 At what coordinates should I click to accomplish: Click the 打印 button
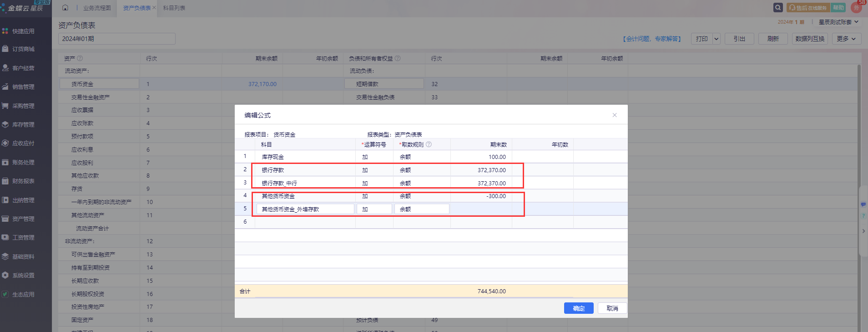pos(701,39)
